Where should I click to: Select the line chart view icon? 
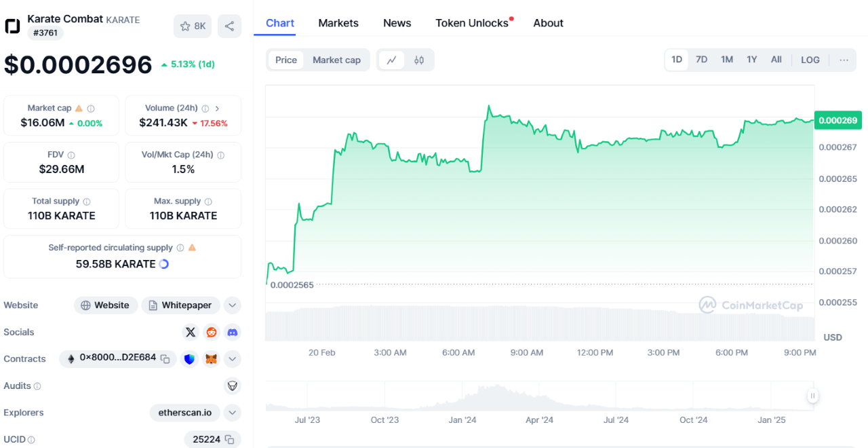point(391,60)
